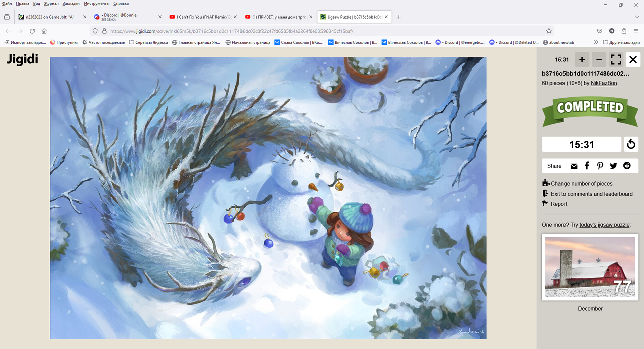Open the Вид menu
The image size is (644, 349).
37,3
